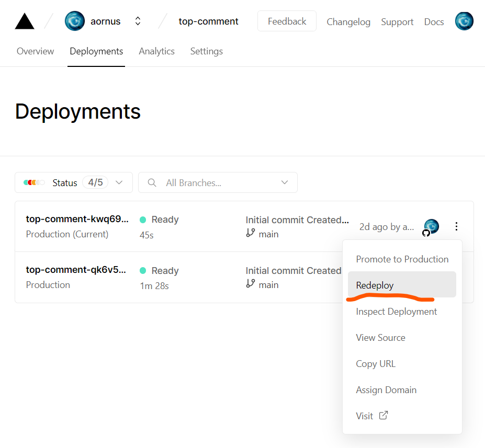
Task: Click the commit author avatar on first deployment
Action: point(431,226)
